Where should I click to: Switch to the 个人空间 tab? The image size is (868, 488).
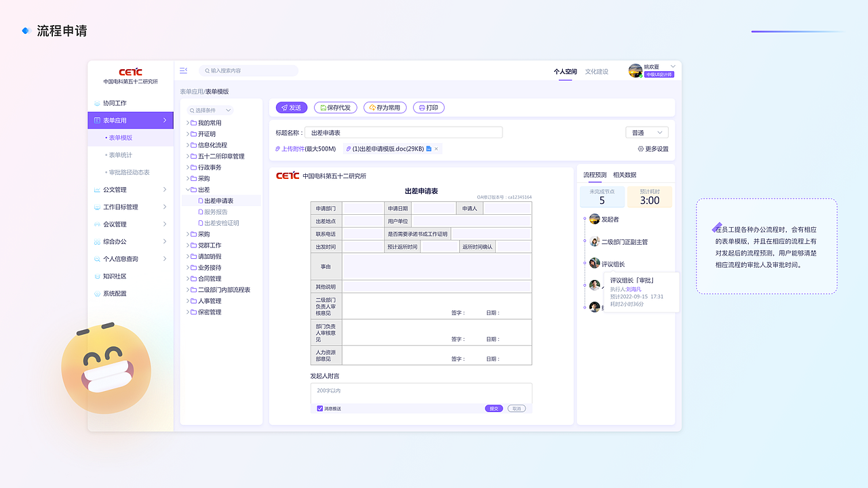click(565, 71)
